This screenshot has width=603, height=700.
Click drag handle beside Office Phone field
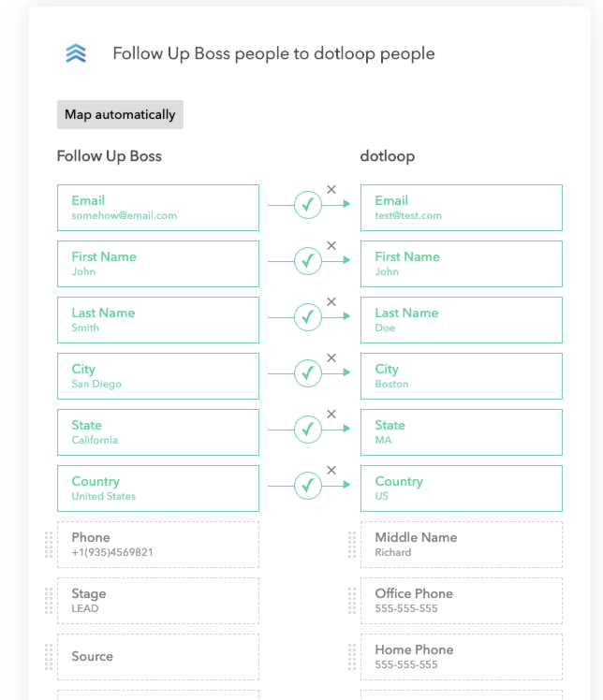click(x=352, y=601)
